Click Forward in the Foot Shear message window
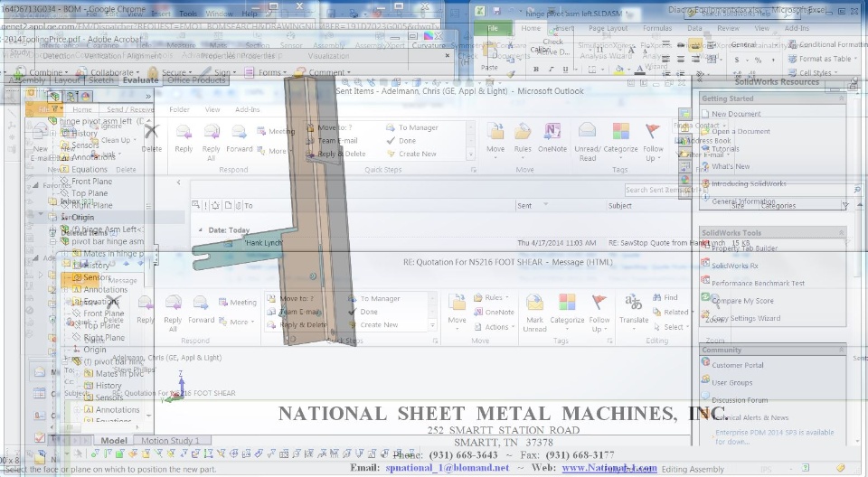The image size is (868, 477). (x=201, y=310)
